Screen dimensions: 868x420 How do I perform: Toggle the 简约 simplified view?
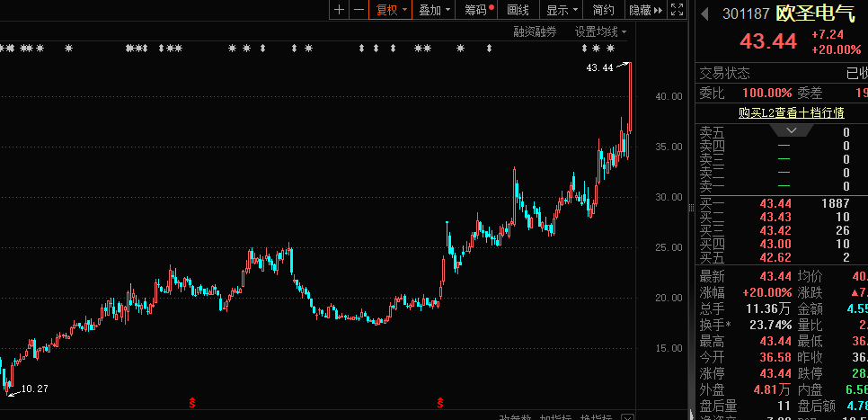point(604,10)
